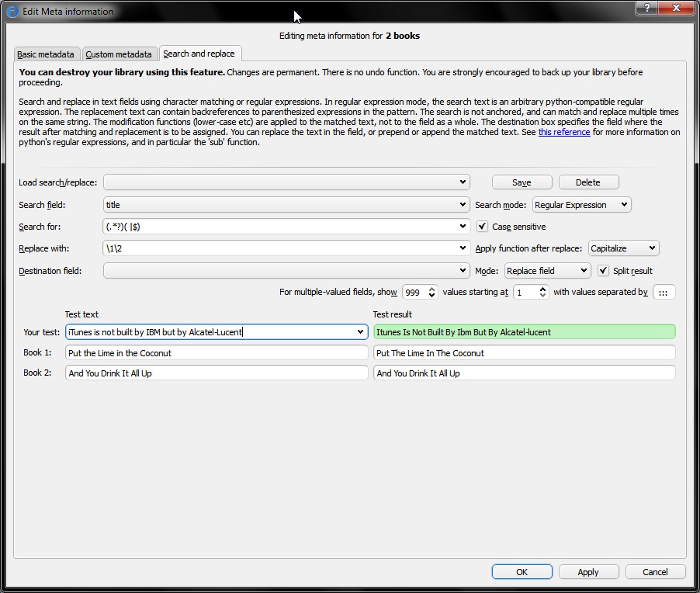
Task: Click Delete saved search button
Action: (x=588, y=182)
